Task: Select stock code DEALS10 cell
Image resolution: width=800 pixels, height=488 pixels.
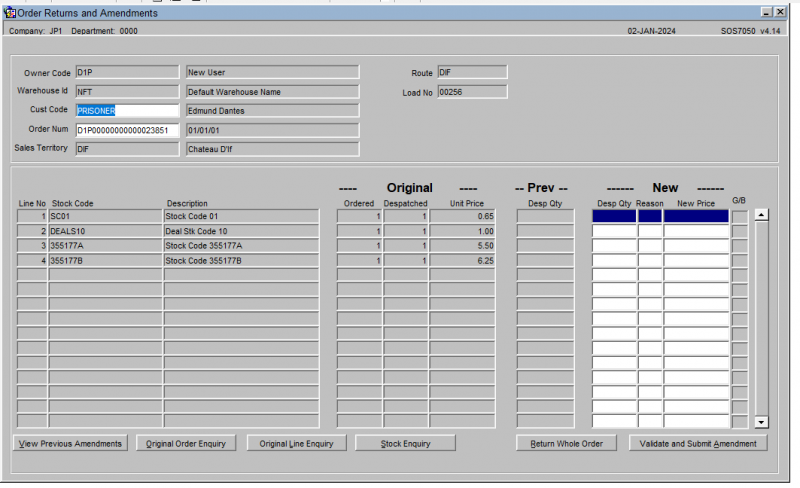Action: point(105,231)
